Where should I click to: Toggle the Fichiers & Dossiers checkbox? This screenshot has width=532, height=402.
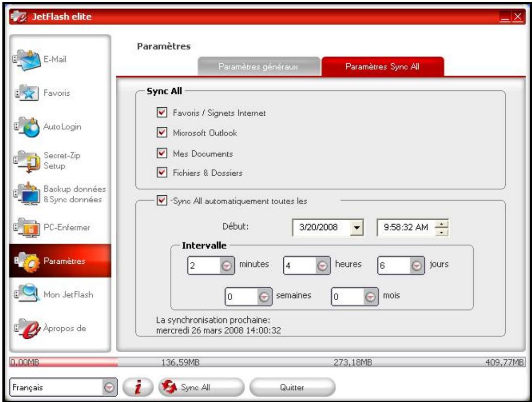162,172
